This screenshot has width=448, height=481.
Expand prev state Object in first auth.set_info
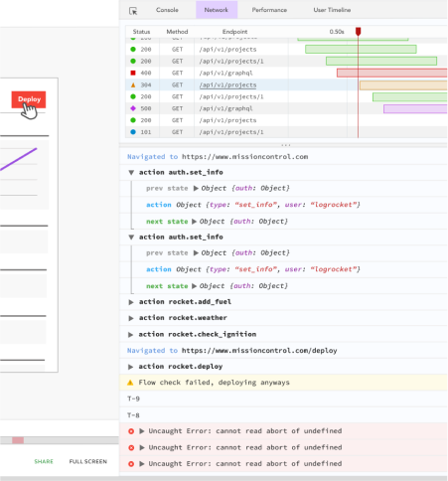[196, 188]
